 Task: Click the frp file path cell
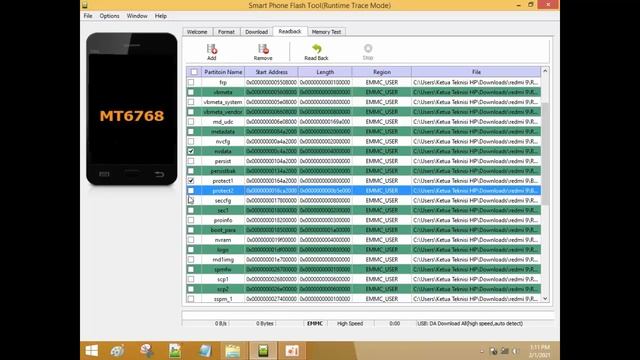click(476, 82)
